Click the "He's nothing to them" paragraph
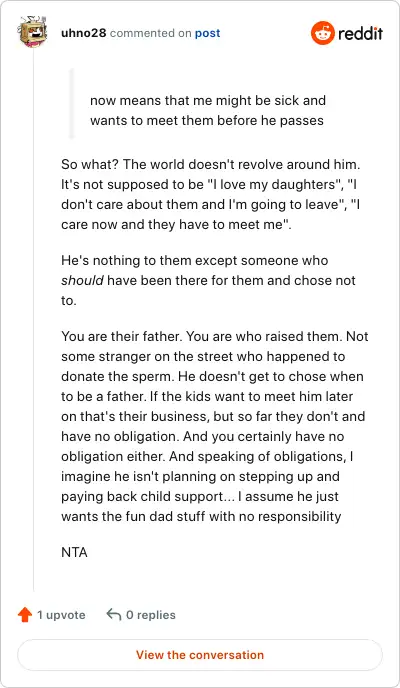Screen dimensions: 400x688 pos(208,280)
